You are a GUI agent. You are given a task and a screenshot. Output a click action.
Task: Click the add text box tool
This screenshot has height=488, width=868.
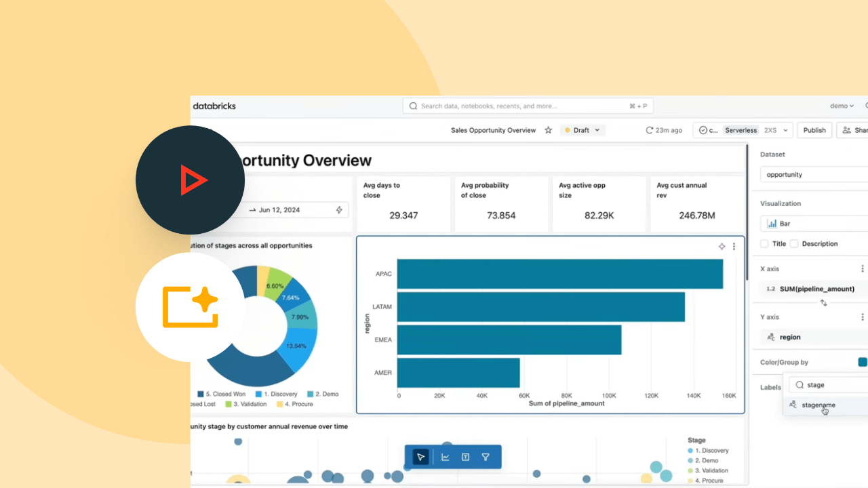click(466, 457)
